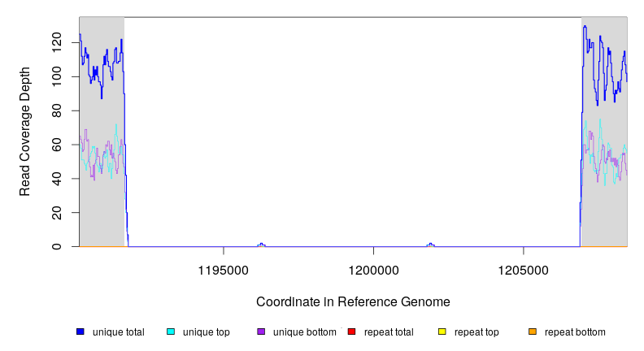Click the "repeat bottom" legend label
The image size is (644, 351).
(575, 331)
